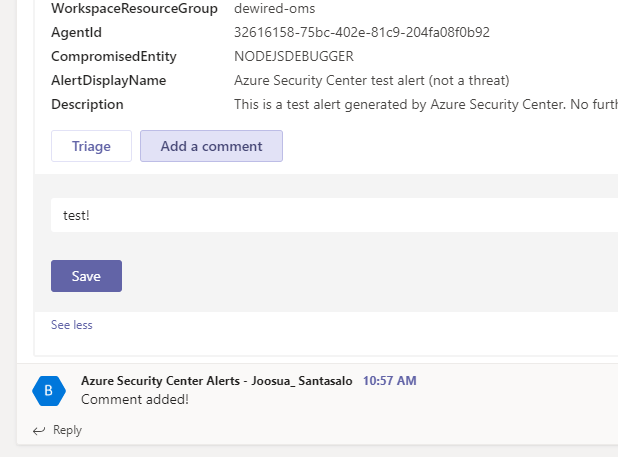Screen dimensions: 618x457
Task: Select the Comment added! message text
Action: (134, 399)
